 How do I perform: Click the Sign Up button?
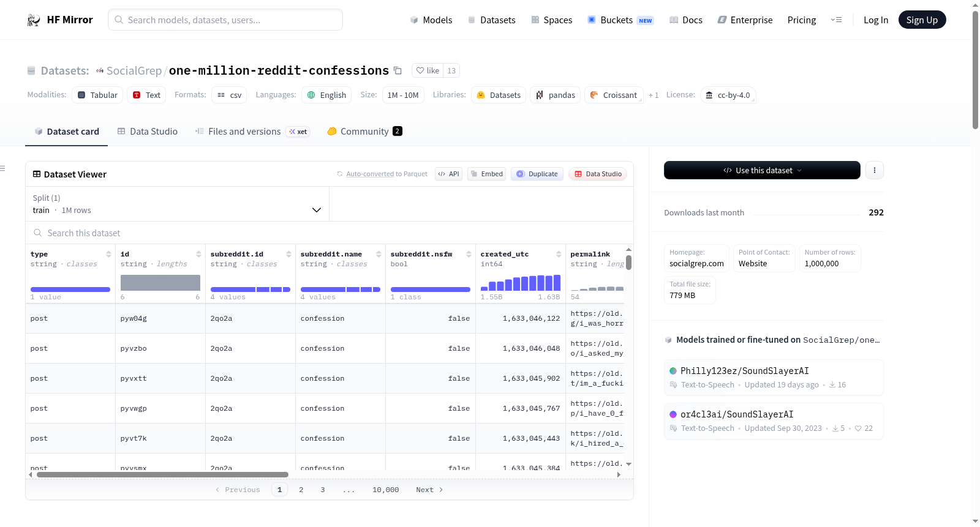click(x=922, y=20)
